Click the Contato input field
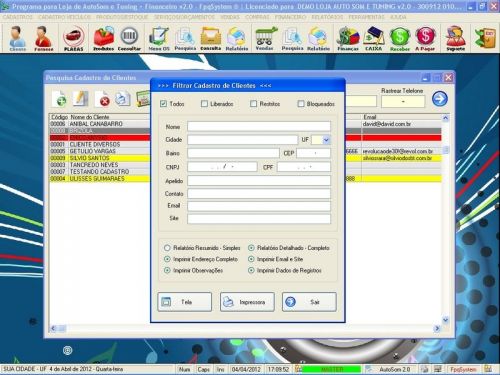 click(259, 194)
